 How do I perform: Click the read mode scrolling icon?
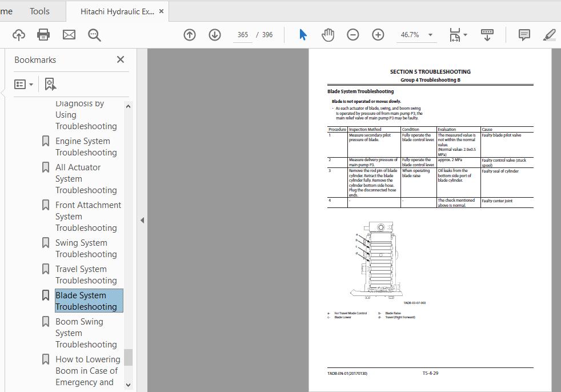click(x=487, y=35)
